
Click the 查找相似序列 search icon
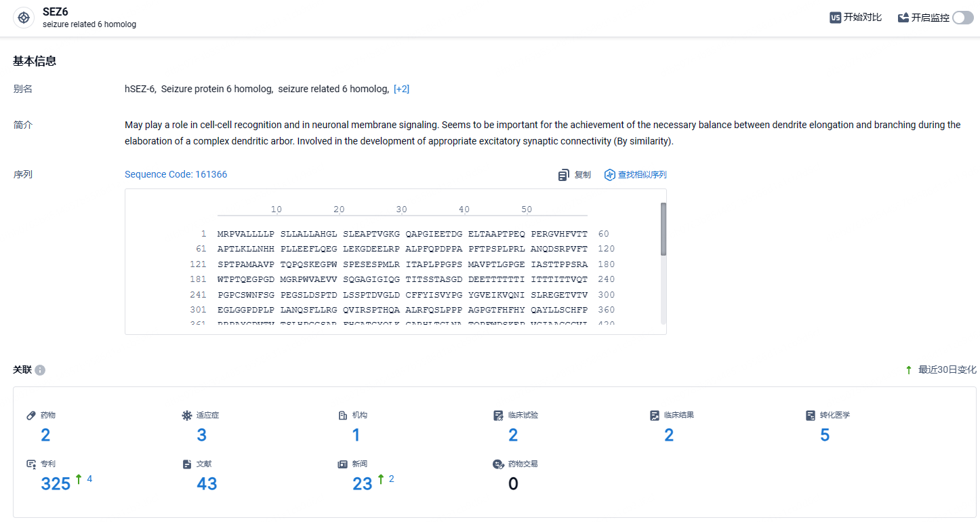(x=610, y=175)
